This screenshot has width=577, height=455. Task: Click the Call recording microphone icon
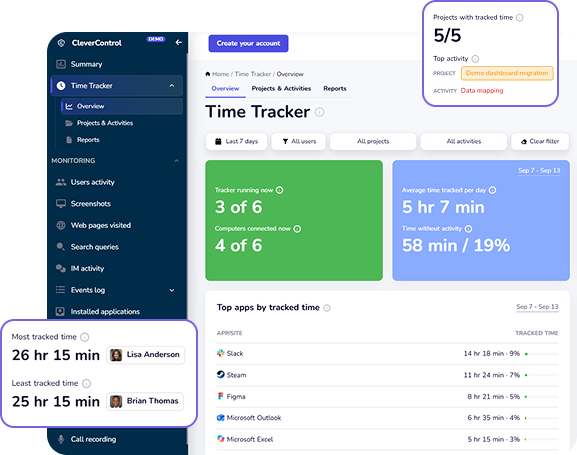61,439
